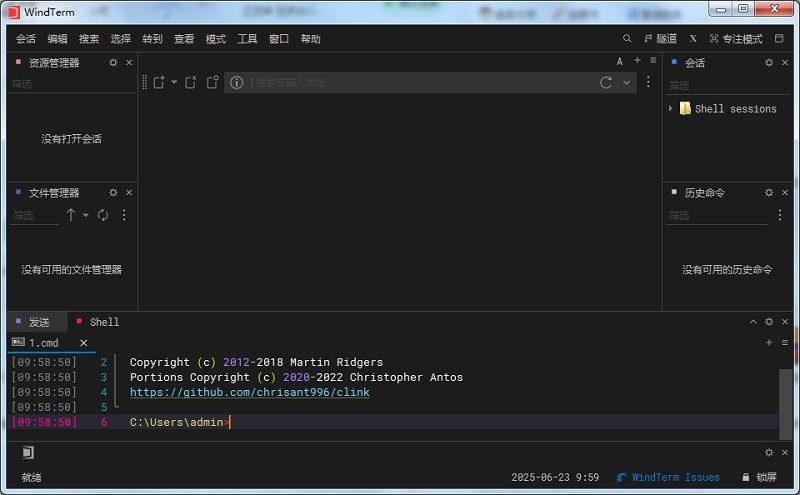The width and height of the screenshot is (800, 495).
Task: Open the 隧道 tunnel tool
Action: point(660,39)
